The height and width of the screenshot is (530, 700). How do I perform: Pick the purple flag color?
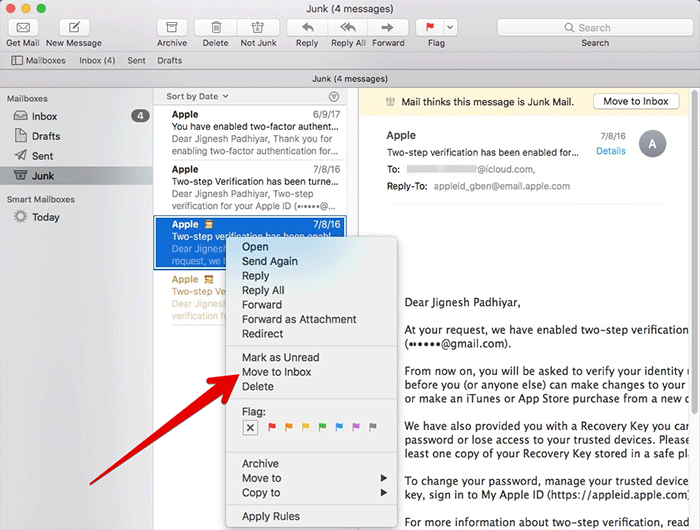tap(356, 427)
